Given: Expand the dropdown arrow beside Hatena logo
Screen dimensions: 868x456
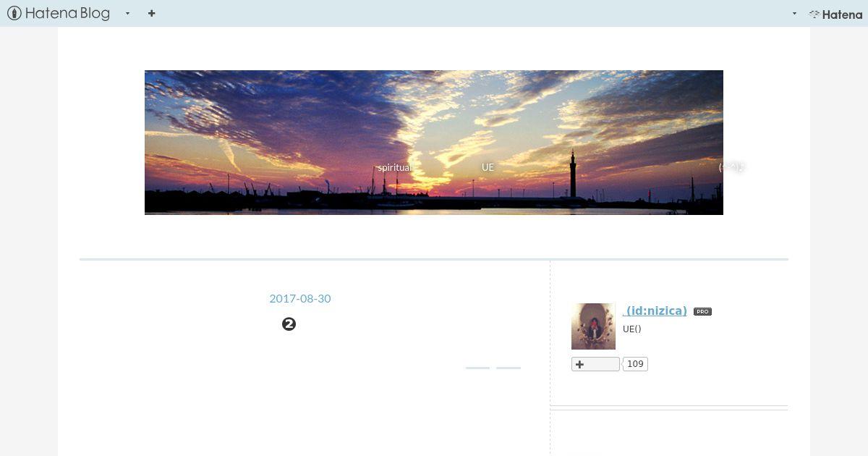Looking at the screenshot, I should [x=794, y=13].
